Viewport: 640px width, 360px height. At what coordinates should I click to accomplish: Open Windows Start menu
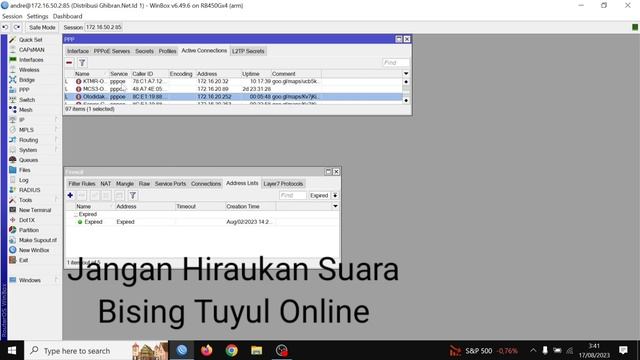(12, 351)
